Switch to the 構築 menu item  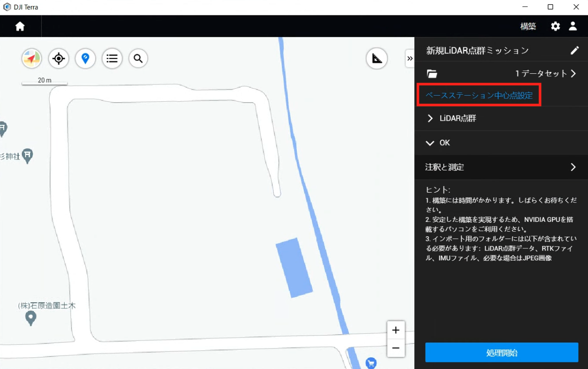528,26
